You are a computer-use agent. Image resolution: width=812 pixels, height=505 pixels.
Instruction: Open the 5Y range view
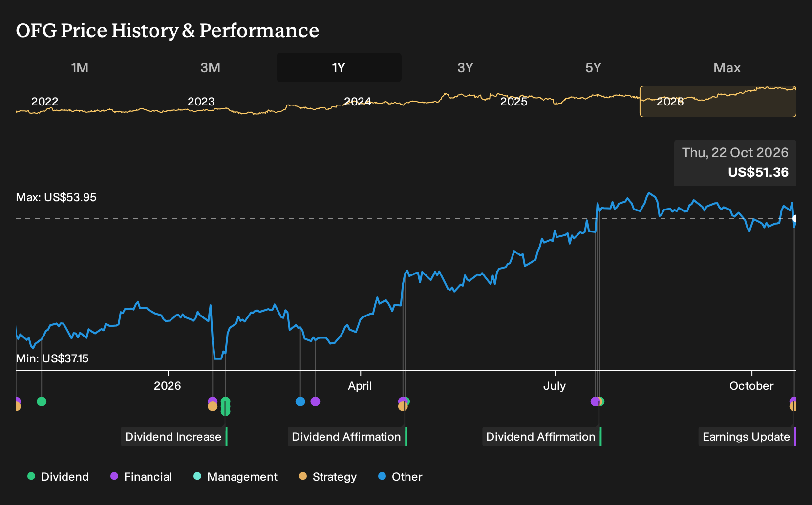click(x=593, y=67)
